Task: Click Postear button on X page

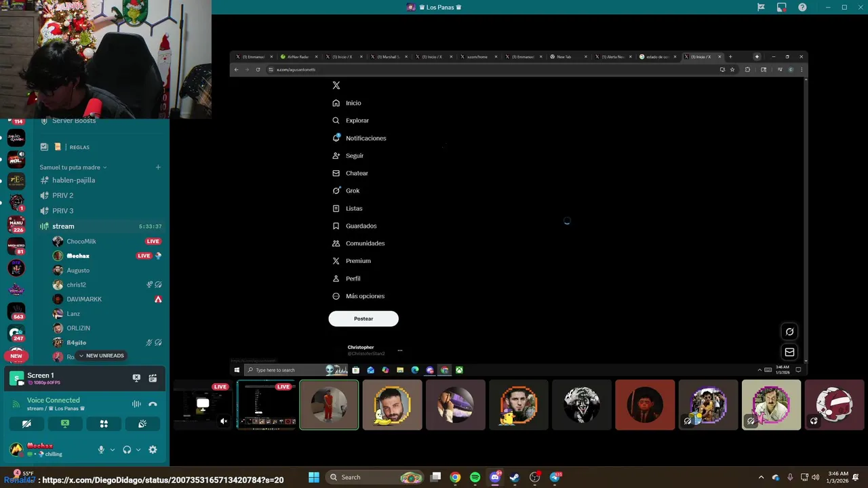Action: coord(363,319)
